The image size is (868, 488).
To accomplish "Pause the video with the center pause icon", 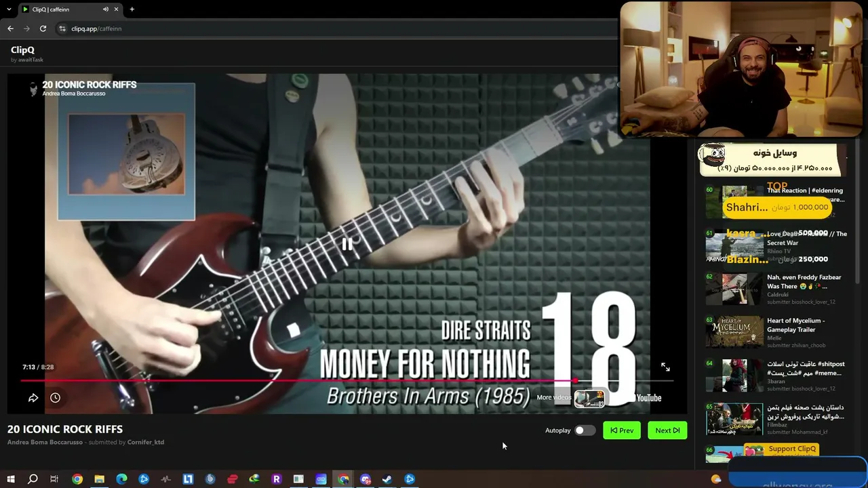I will pos(347,244).
